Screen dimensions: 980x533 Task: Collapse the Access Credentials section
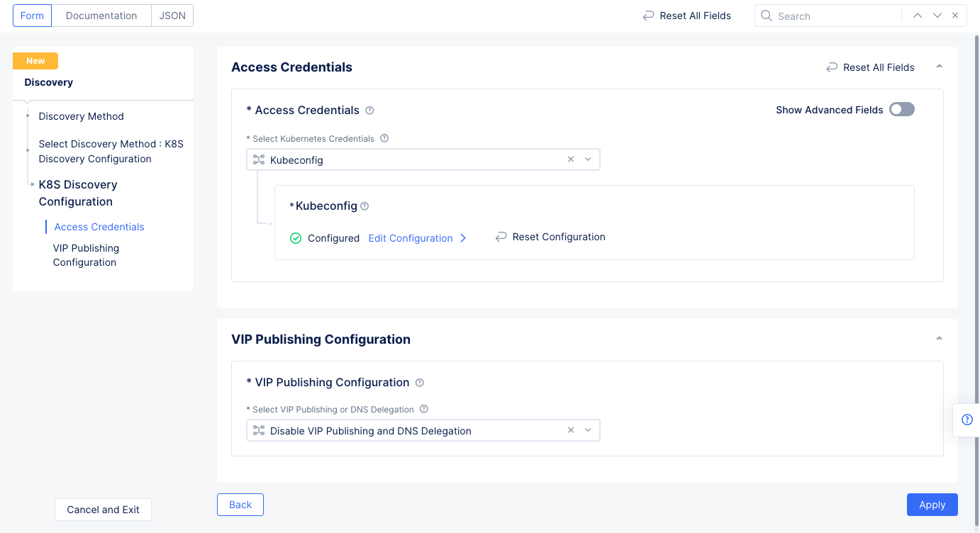click(939, 67)
